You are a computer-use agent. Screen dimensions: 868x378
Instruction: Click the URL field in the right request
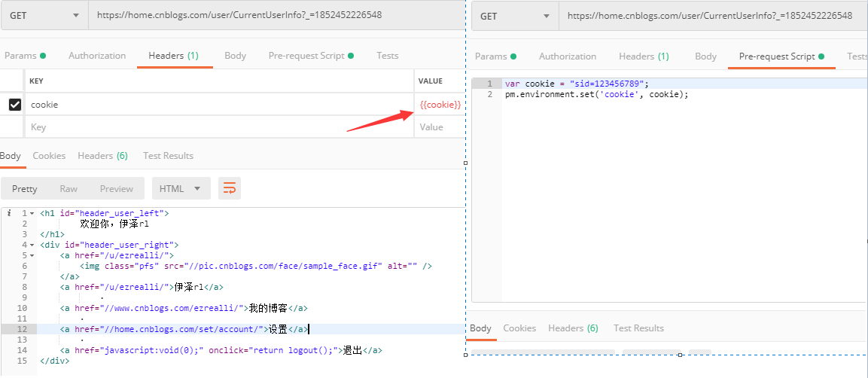708,16
